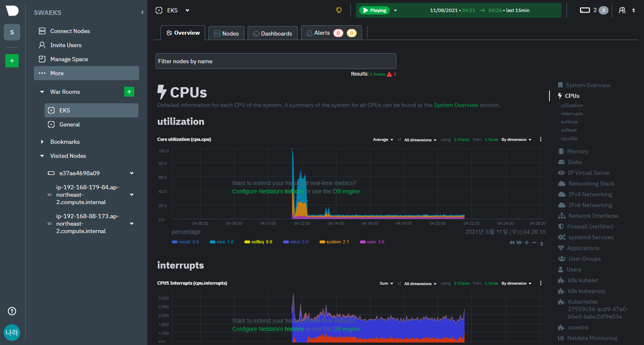Viewport: 644px width, 345px height.
Task: Toggle the system dimension in legend
Action: click(334, 242)
